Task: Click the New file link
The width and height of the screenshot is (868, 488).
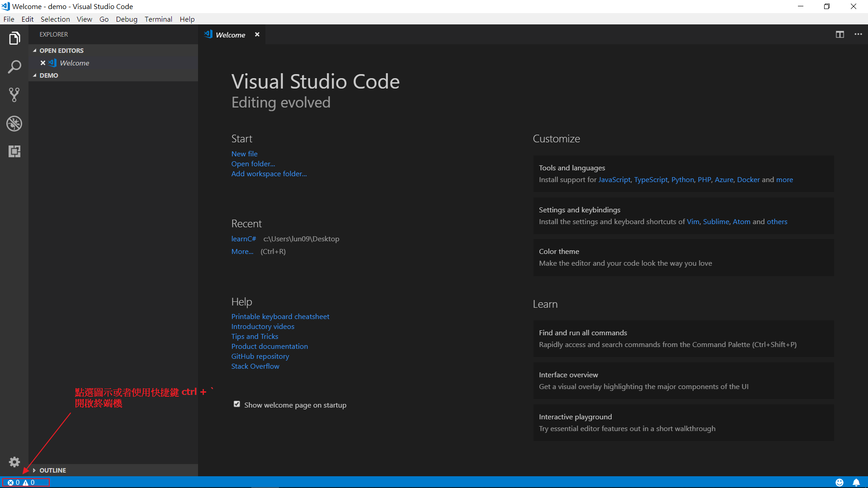Action: 244,154
